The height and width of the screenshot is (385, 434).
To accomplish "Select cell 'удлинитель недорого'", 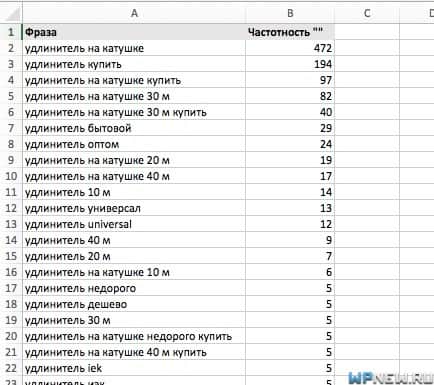I will pos(134,288).
